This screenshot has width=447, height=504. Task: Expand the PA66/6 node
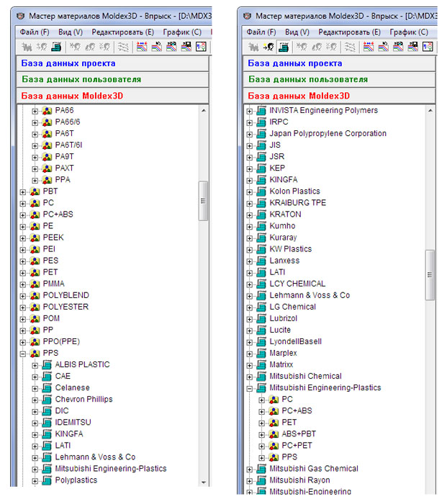click(35, 123)
